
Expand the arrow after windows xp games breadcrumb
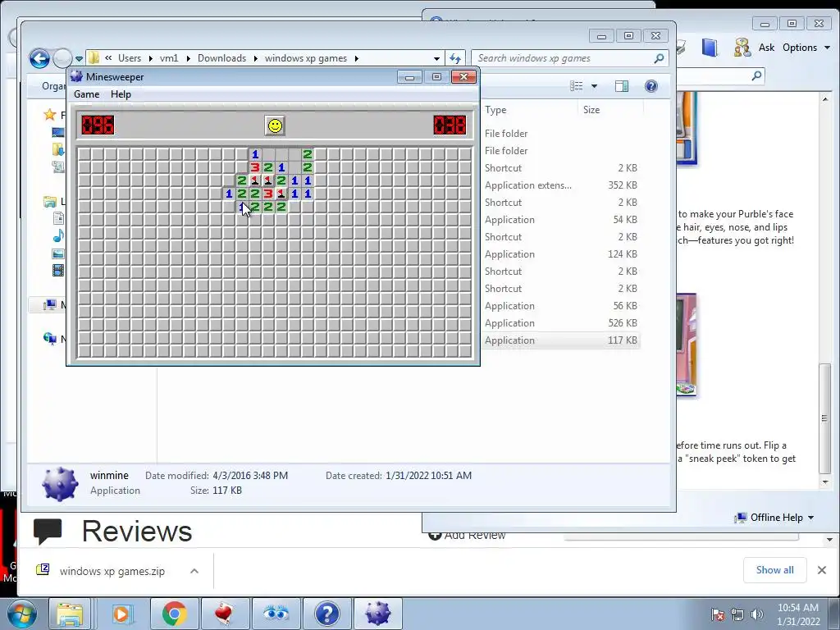click(356, 58)
